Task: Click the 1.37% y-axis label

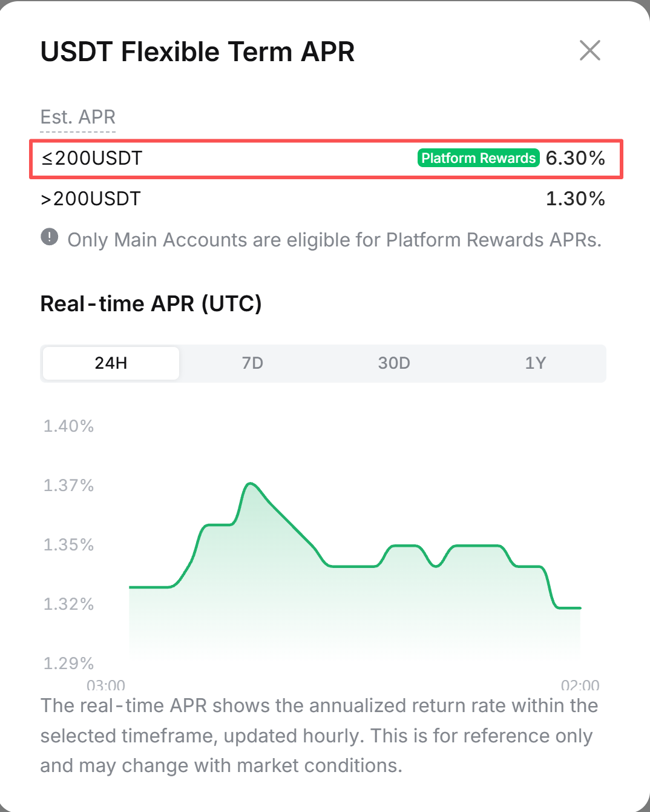Action: (69, 486)
